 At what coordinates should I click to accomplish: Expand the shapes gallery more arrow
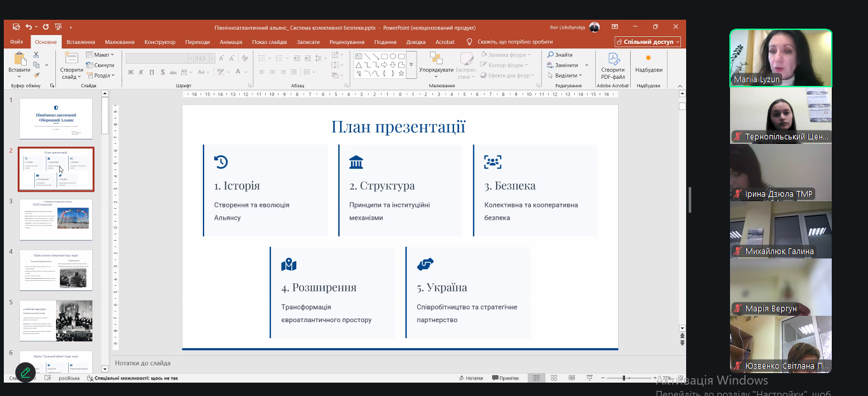(411, 65)
